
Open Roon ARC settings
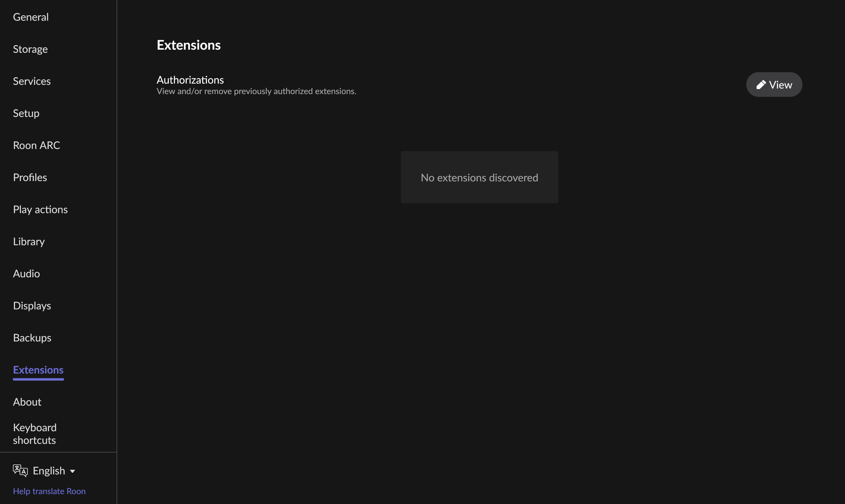click(36, 145)
